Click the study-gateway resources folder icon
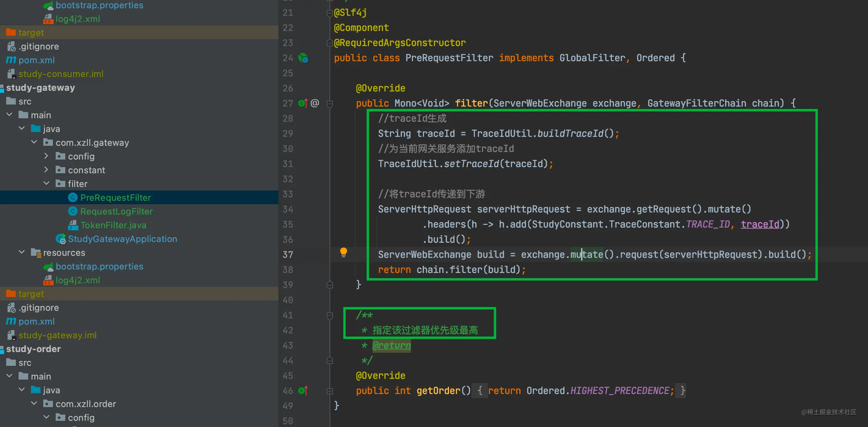Screen dimensions: 868x427 point(36,253)
